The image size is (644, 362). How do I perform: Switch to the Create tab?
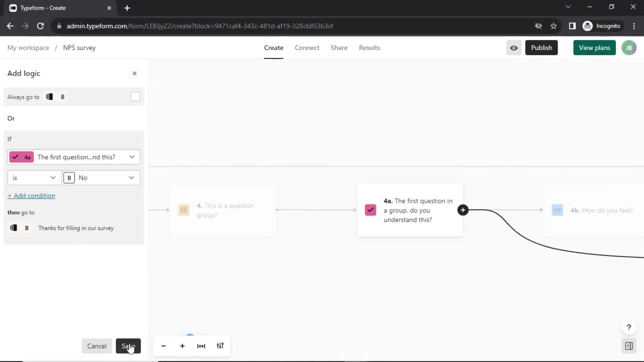click(x=273, y=48)
